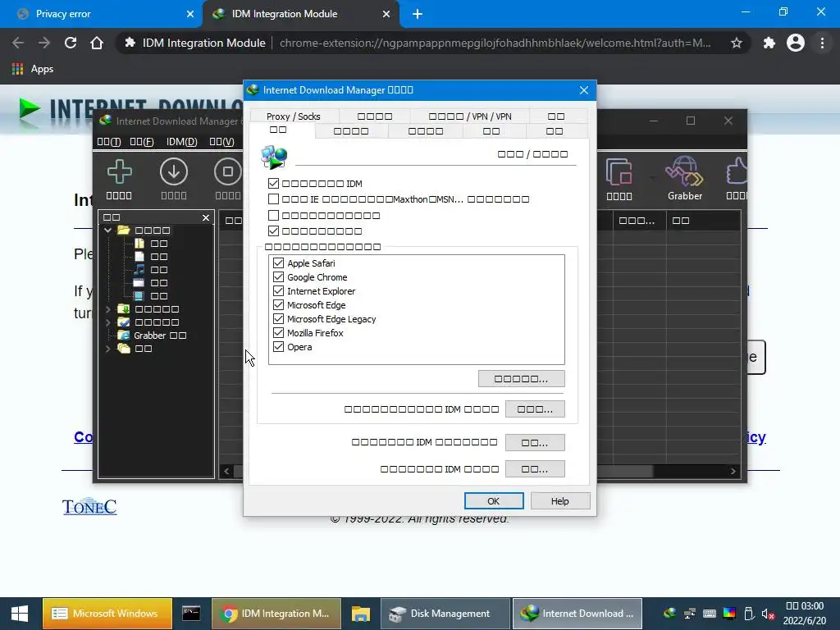Select the zip archive category icon in IDM tree

[x=139, y=243]
